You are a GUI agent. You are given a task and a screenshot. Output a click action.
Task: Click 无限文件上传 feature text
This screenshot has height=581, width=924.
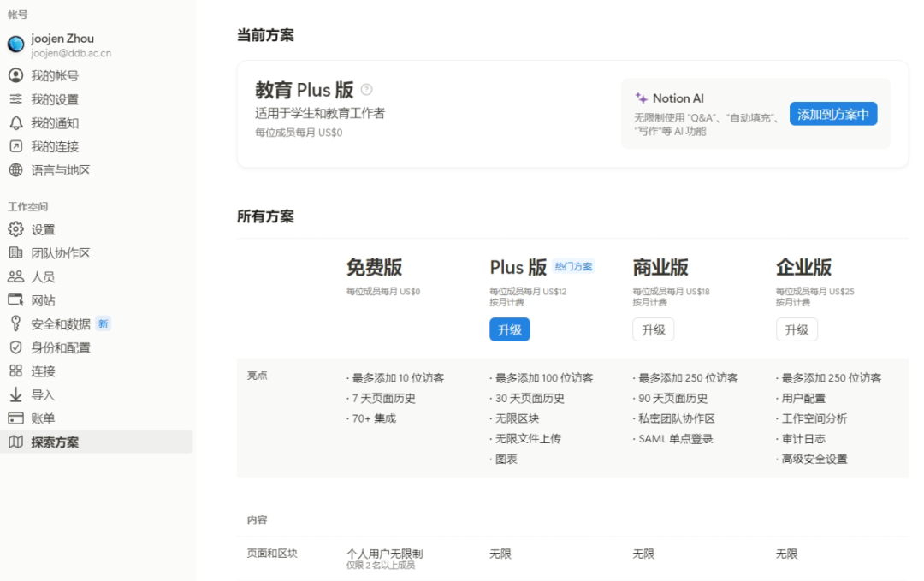point(528,438)
